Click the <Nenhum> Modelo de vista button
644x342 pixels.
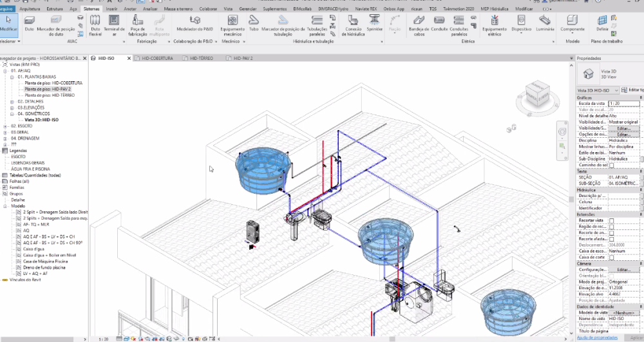click(623, 313)
